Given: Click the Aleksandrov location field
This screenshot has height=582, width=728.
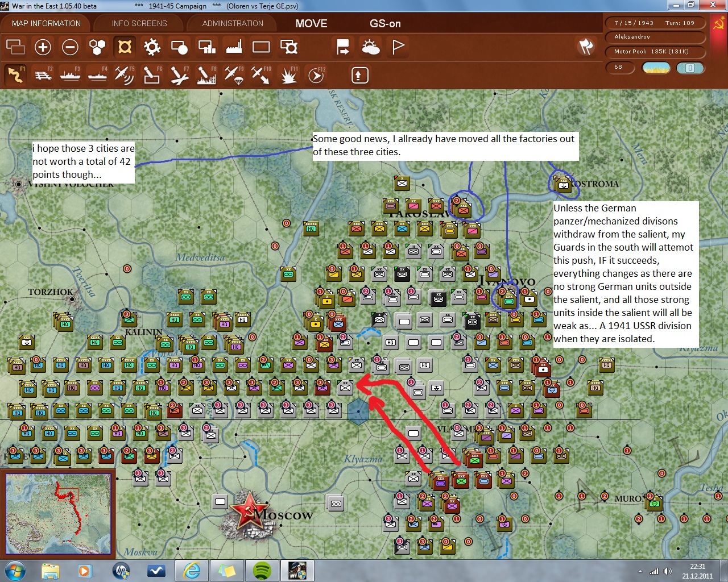Looking at the screenshot, I should pos(656,37).
